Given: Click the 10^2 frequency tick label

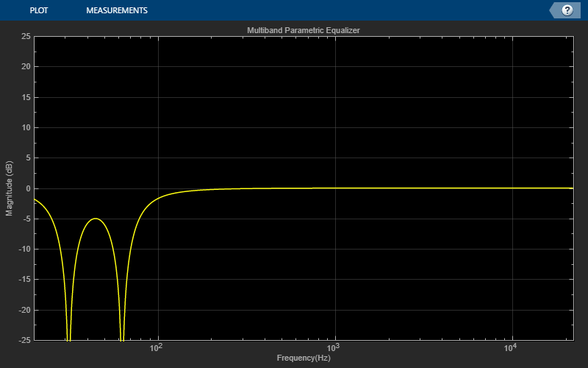Looking at the screenshot, I should (x=156, y=348).
